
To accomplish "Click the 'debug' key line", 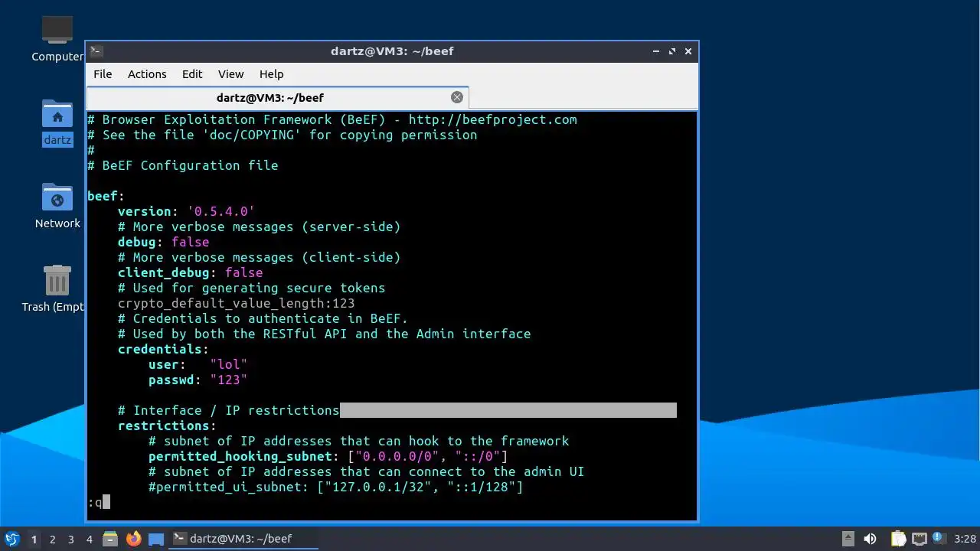I will point(163,242).
